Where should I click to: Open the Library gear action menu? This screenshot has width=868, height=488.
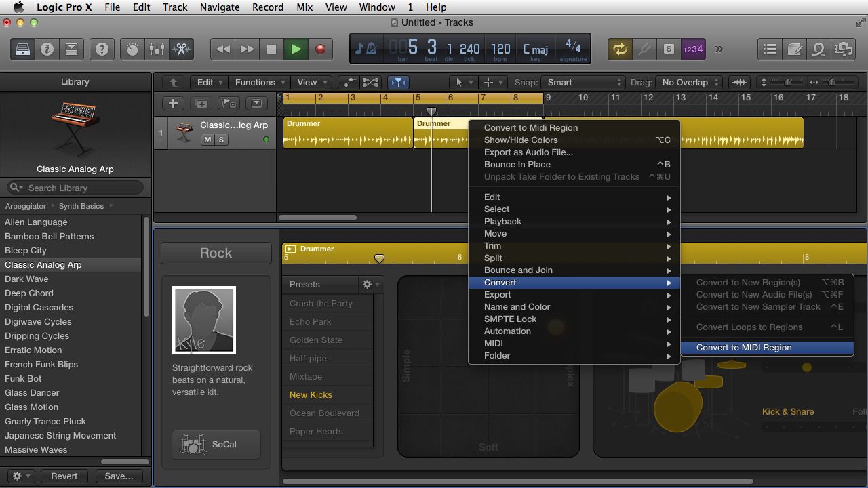21,476
